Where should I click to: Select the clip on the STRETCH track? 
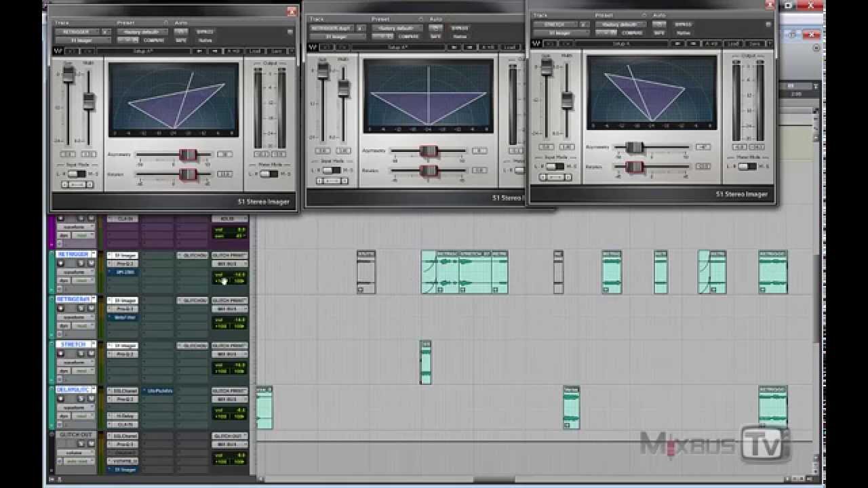click(x=425, y=362)
